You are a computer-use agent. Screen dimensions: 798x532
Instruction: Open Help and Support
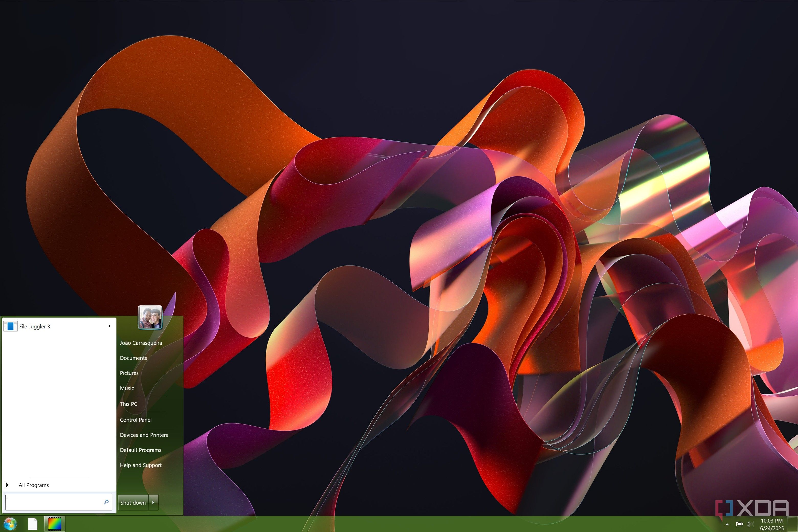coord(140,465)
